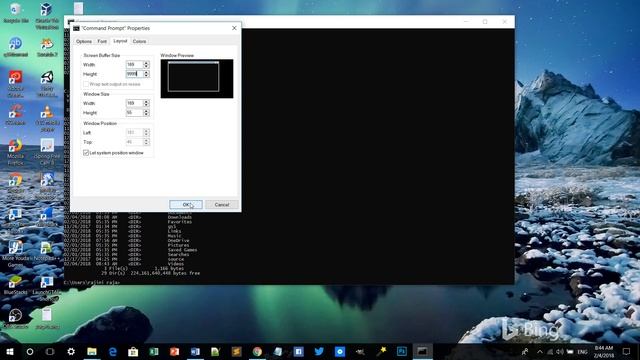Open Cortana search circle in taskbar
This screenshot has width=640, height=360.
coord(30,351)
